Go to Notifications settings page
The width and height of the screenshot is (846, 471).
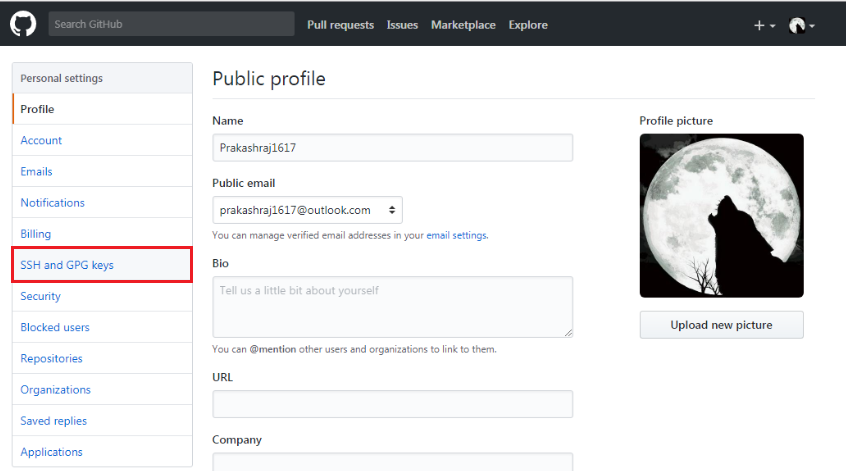click(52, 202)
